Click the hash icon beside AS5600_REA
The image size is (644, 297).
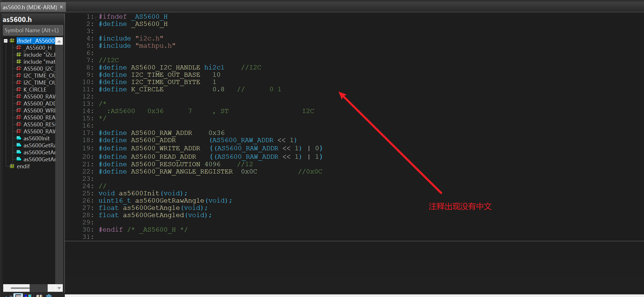point(19,117)
